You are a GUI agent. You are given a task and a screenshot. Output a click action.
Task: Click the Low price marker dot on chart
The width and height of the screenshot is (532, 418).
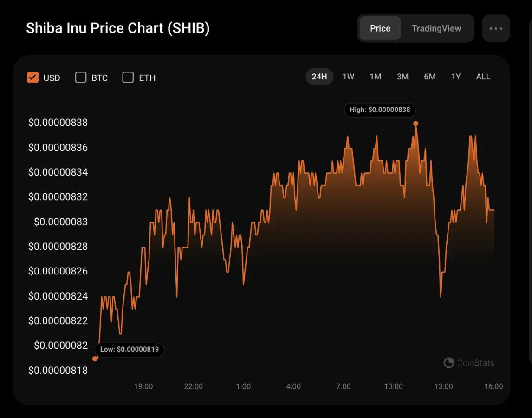click(95, 358)
